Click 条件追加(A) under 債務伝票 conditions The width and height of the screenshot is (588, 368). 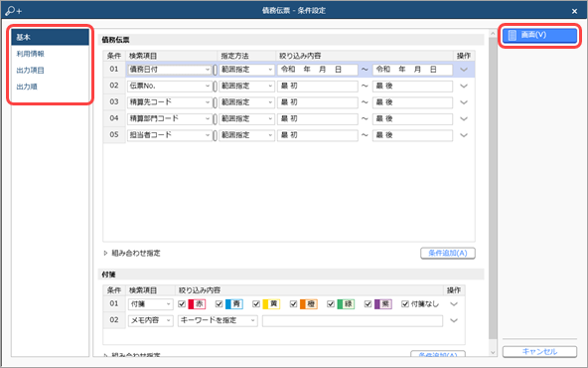(448, 253)
